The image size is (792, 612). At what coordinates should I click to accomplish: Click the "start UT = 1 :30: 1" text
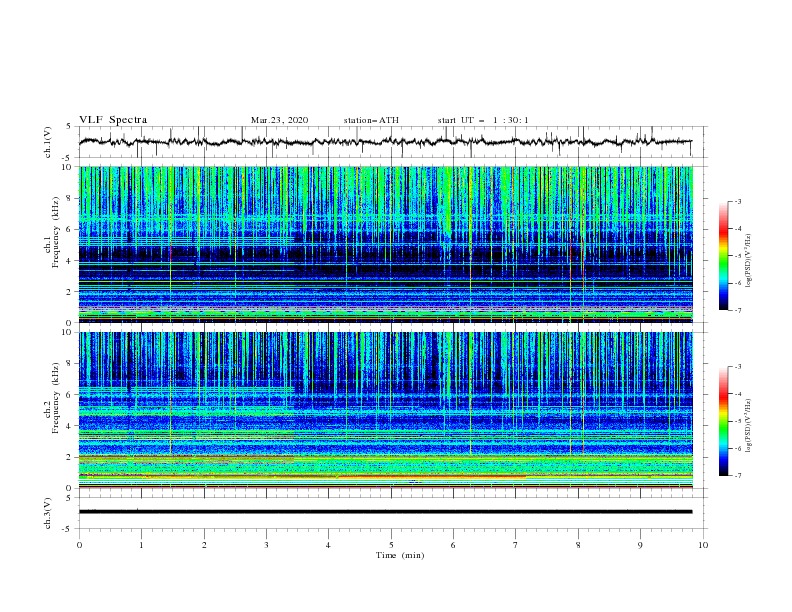(x=483, y=120)
